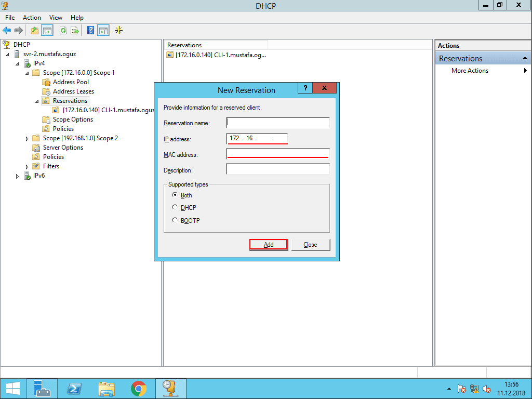Expand the Scope 2 tree node
Screen dimensions: 532x399
pos(27,138)
